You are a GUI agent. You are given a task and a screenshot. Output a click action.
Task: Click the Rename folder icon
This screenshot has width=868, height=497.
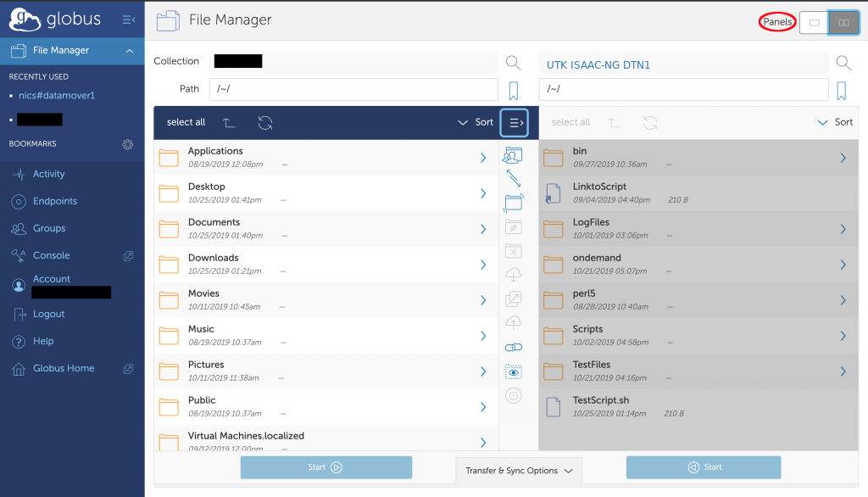pyautogui.click(x=513, y=226)
